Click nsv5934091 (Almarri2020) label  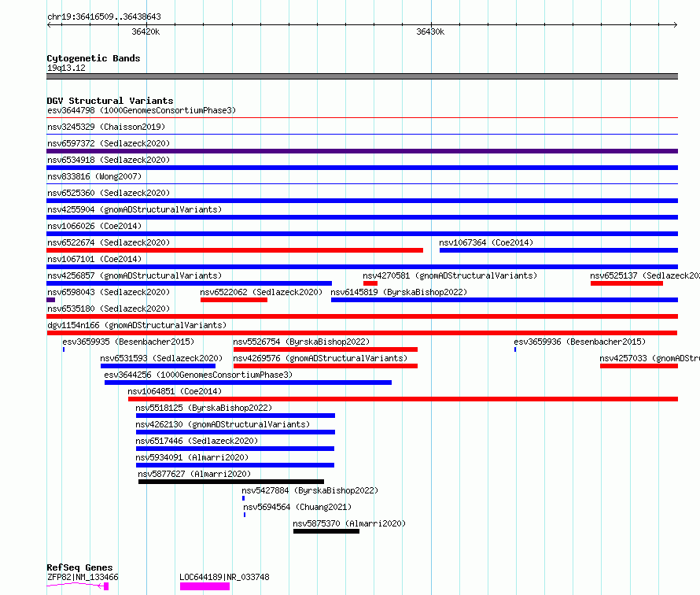pos(192,457)
